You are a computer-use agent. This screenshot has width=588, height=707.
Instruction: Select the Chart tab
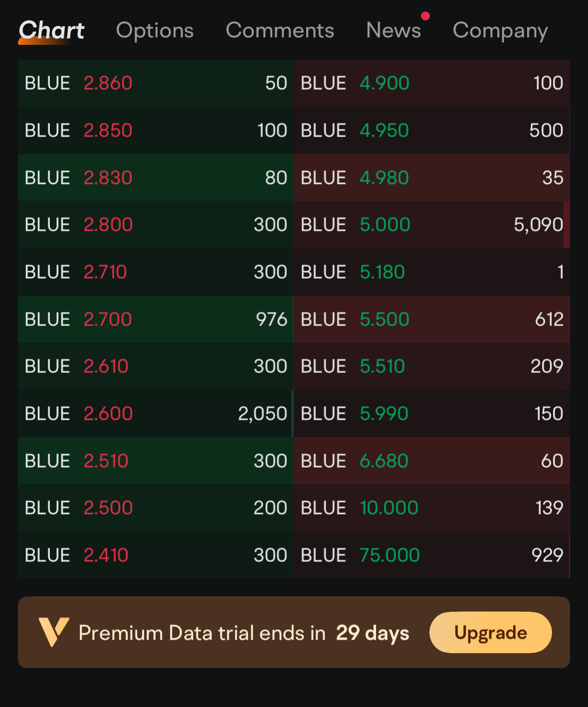(x=51, y=30)
